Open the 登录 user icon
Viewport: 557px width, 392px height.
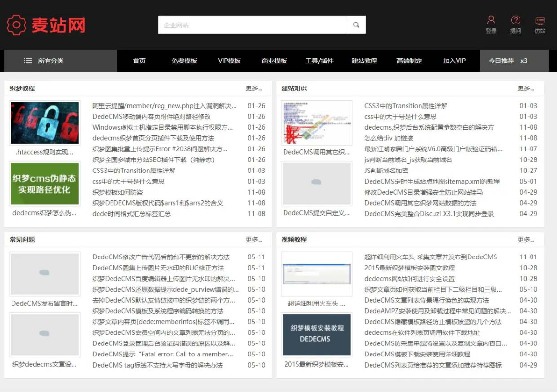pos(491,20)
